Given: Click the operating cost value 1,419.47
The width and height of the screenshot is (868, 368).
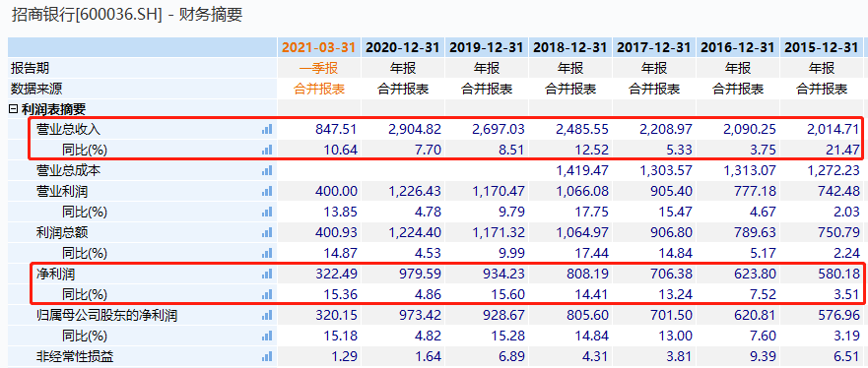Looking at the screenshot, I should click(582, 171).
